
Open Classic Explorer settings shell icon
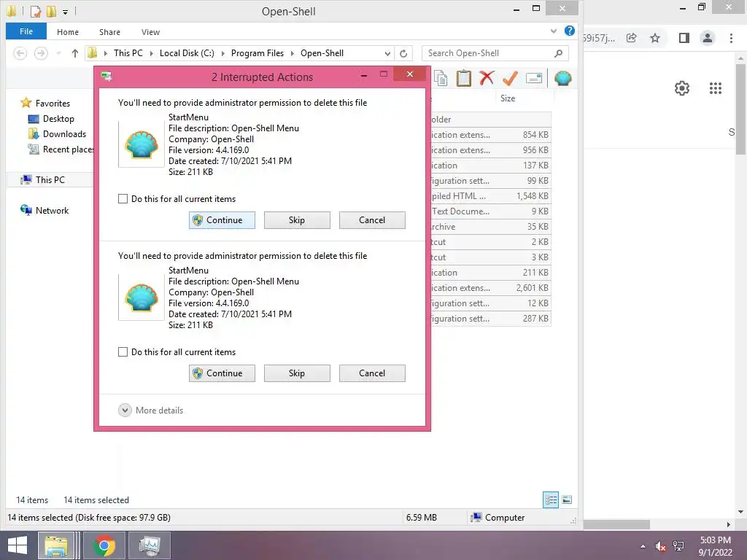coord(562,78)
